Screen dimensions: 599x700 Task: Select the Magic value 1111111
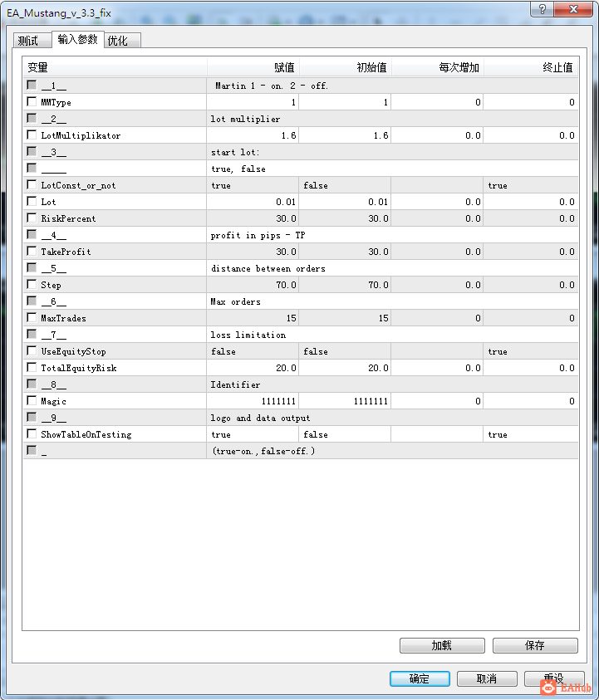tap(253, 401)
